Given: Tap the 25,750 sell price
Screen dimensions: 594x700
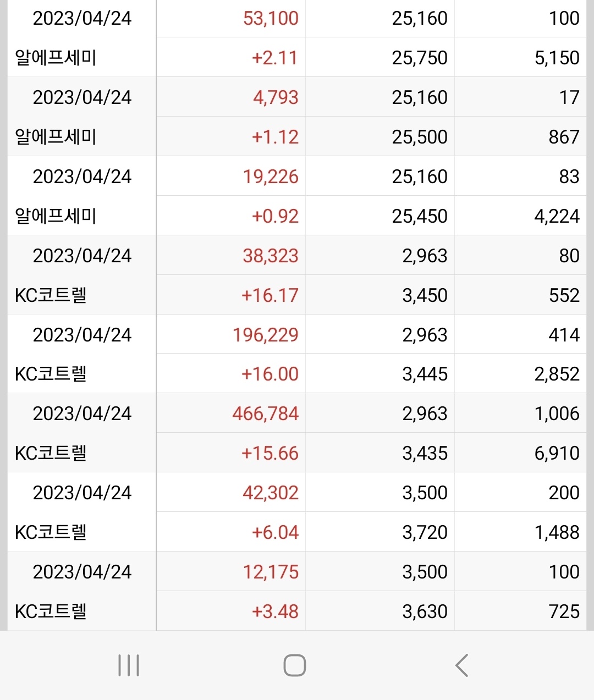Looking at the screenshot, I should click(420, 58).
